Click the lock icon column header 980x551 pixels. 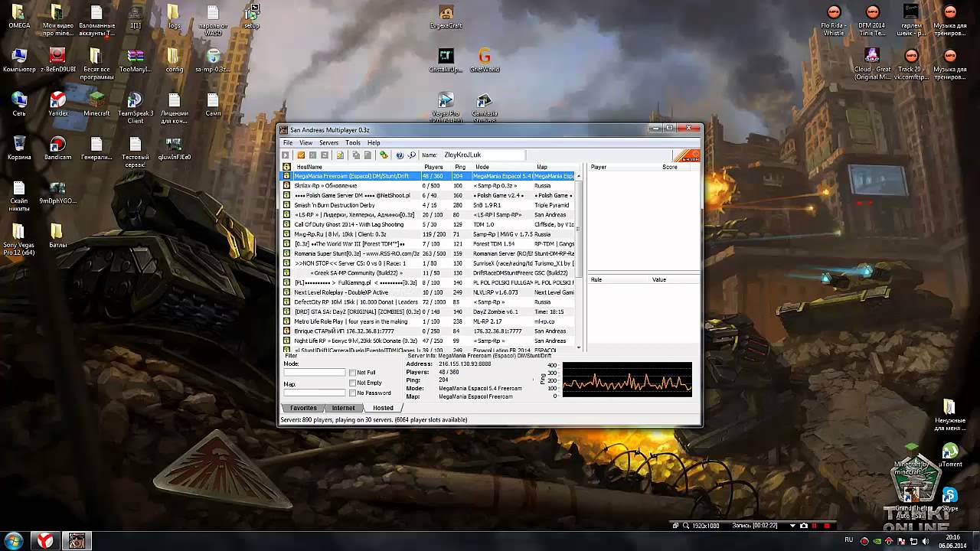[x=287, y=167]
